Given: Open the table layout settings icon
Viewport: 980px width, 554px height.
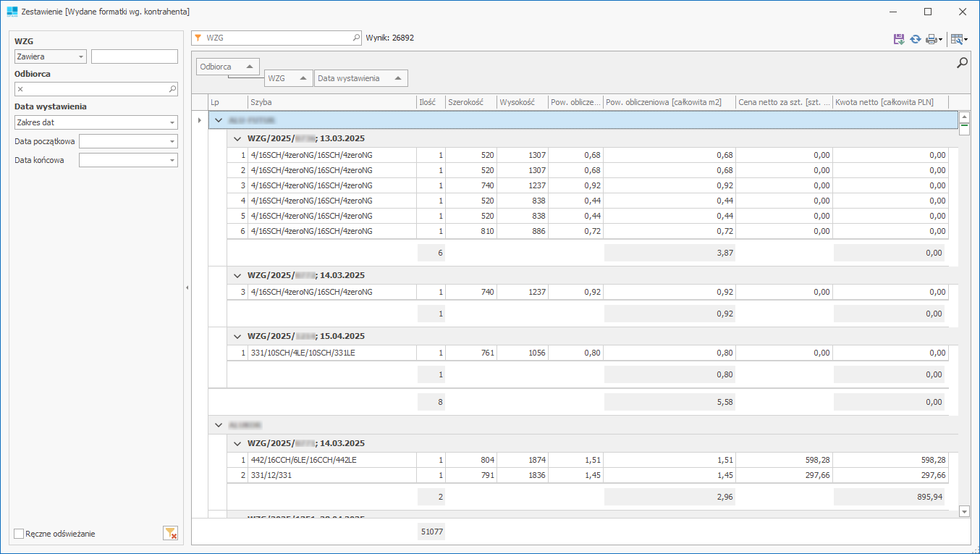Looking at the screenshot, I should (958, 39).
